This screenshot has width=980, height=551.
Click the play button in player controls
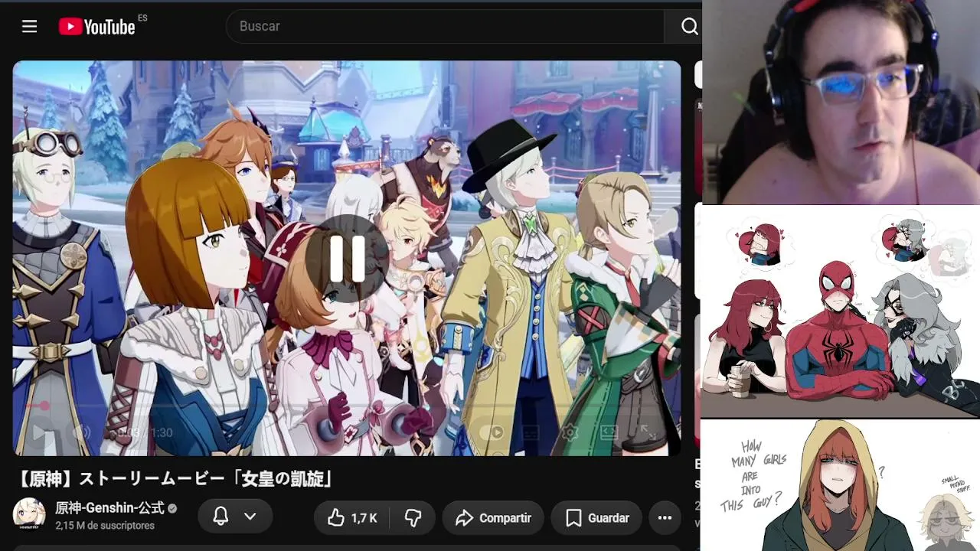38,432
